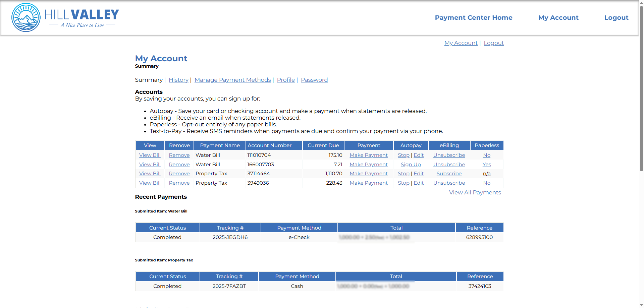View bill for Water Bill account 166007703
The image size is (644, 308).
pos(150,165)
